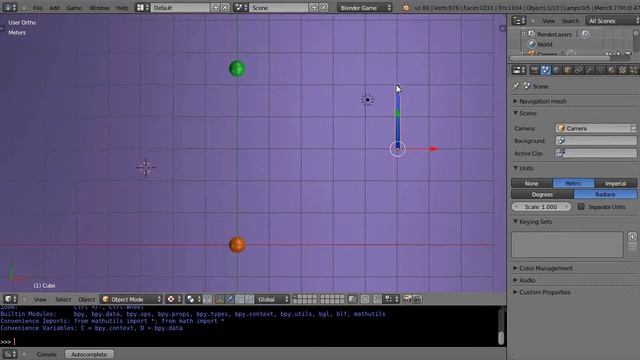
Task: Open the Background scene field
Action: click(596, 141)
